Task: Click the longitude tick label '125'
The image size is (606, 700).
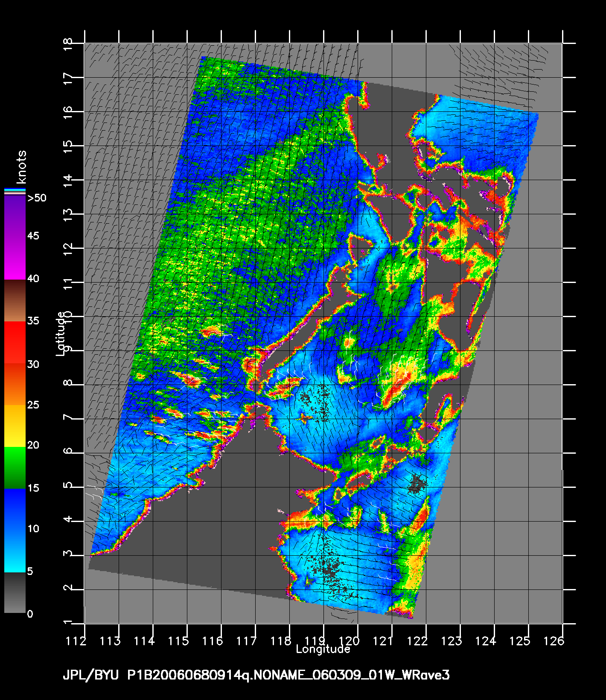Action: tap(520, 640)
